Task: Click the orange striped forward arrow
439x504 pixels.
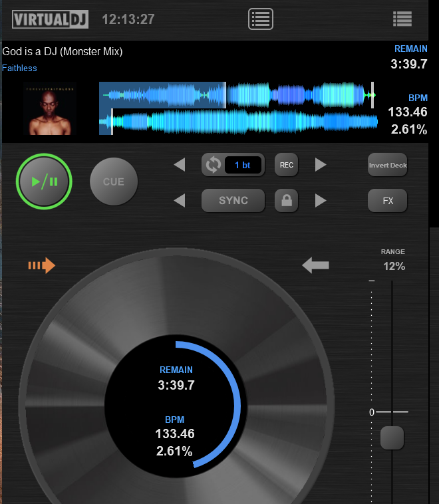Action: [x=42, y=265]
